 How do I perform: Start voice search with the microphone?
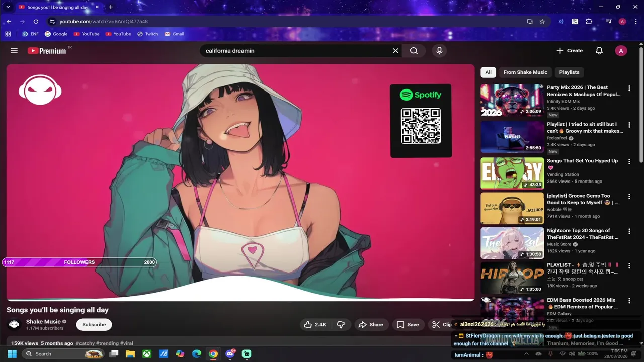point(439,51)
